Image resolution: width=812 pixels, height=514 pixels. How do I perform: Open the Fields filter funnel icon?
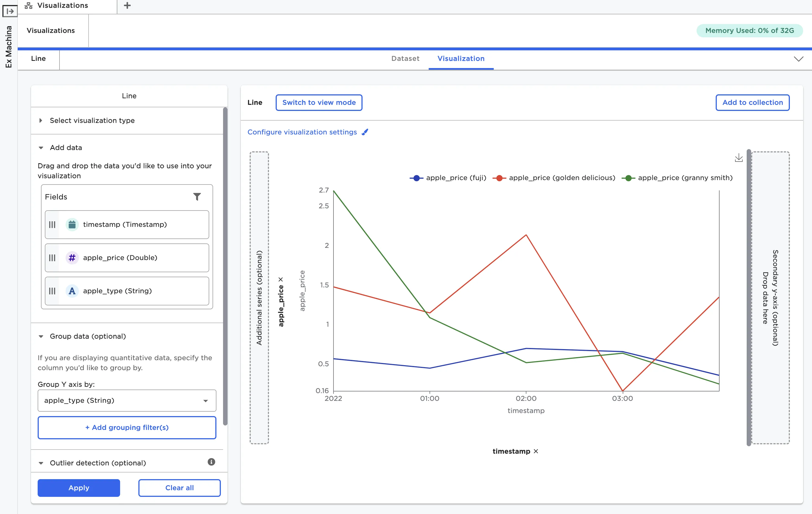click(x=197, y=196)
